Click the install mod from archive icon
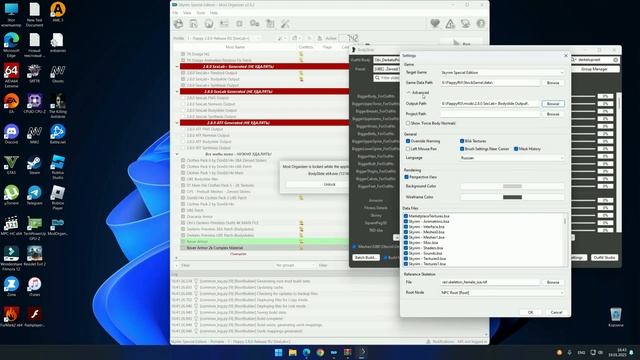The height and width of the screenshot is (360, 640). (x=193, y=24)
